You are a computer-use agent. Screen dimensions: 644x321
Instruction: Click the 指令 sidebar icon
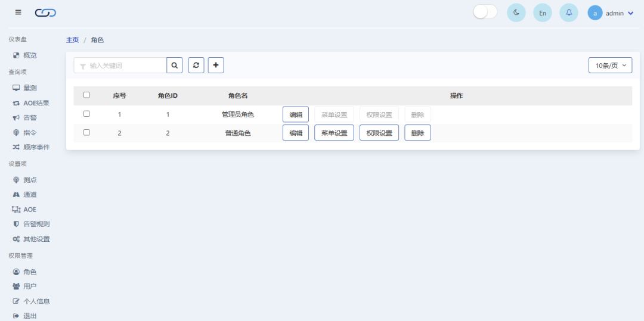point(16,132)
